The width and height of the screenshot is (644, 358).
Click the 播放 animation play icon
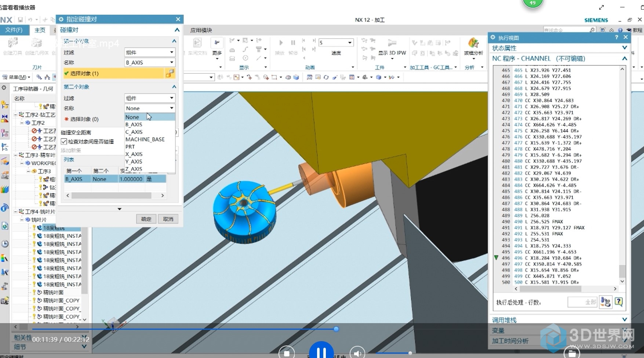click(280, 43)
